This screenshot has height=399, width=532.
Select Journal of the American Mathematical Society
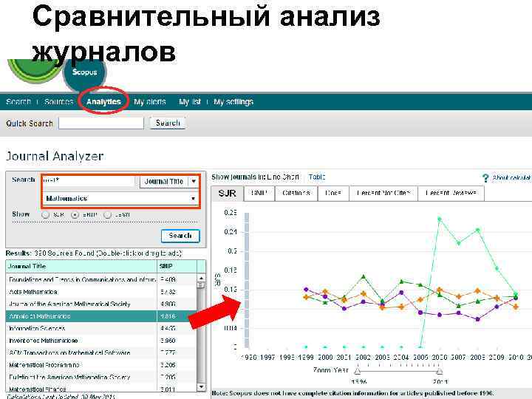click(x=101, y=304)
